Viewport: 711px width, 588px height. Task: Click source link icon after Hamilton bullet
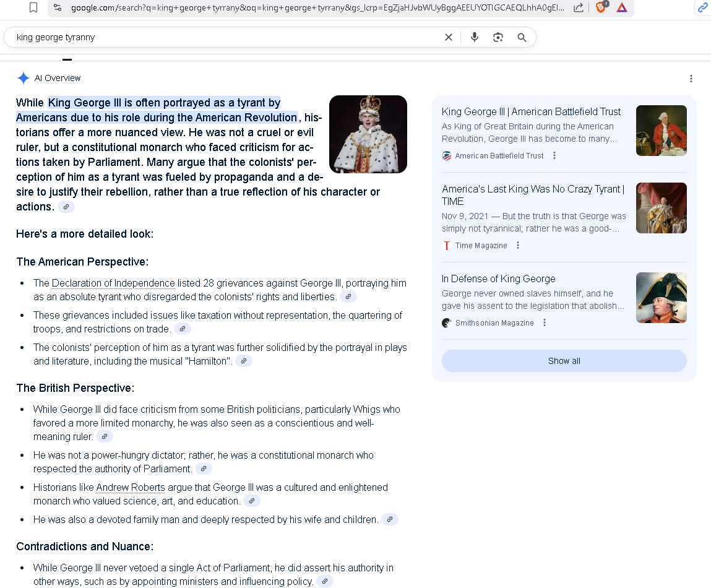pos(244,361)
